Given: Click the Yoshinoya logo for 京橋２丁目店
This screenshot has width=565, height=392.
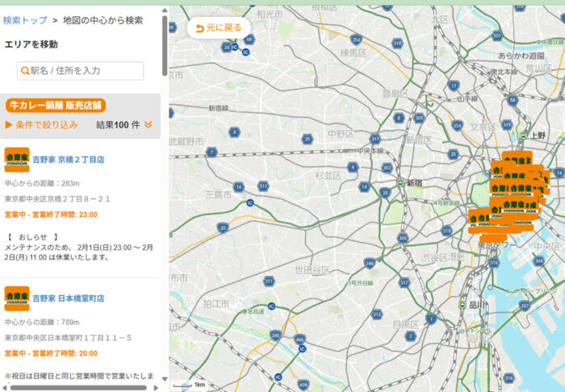Looking at the screenshot, I should [x=17, y=160].
